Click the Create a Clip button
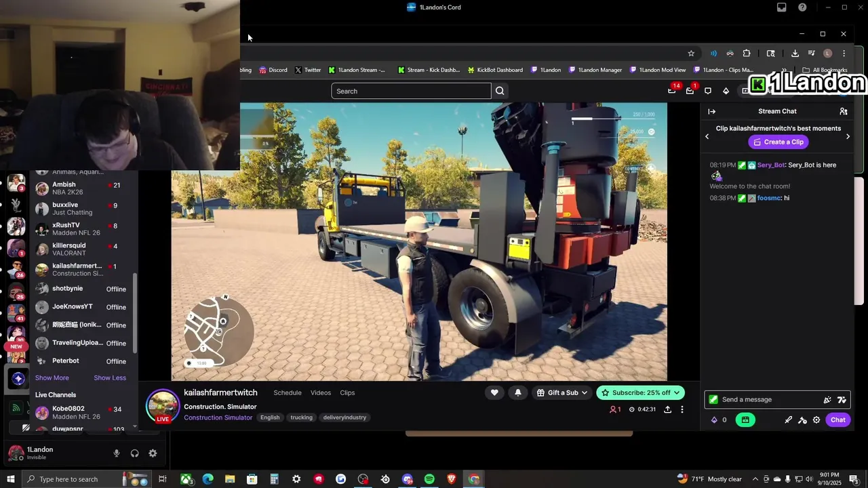The image size is (868, 488). click(778, 142)
